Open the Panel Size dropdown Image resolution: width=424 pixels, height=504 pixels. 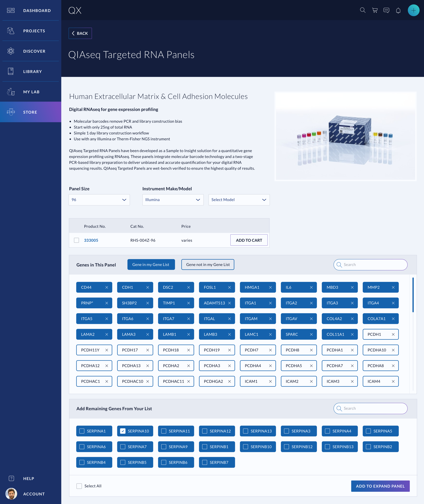pyautogui.click(x=99, y=199)
